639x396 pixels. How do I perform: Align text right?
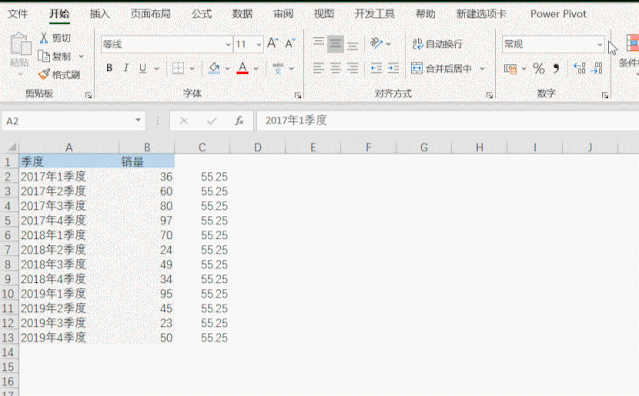tap(353, 68)
